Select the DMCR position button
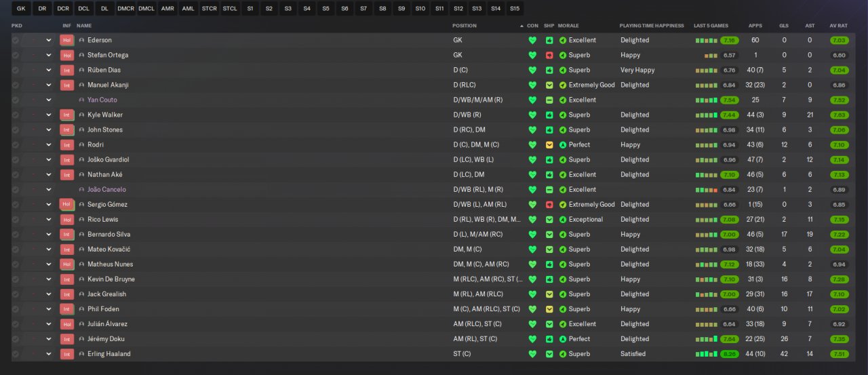Screen dimensions: 868x375 (125, 9)
